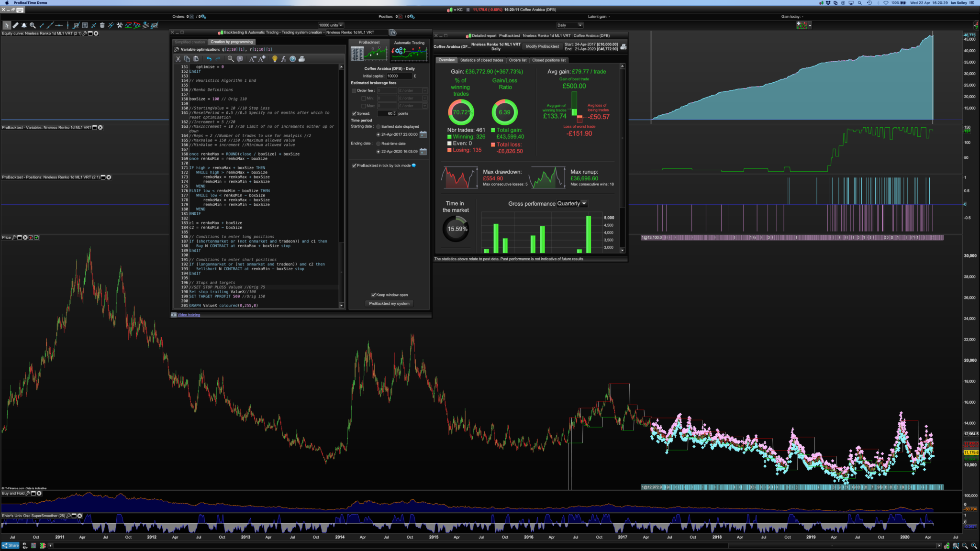Open the Video training link

(x=189, y=315)
